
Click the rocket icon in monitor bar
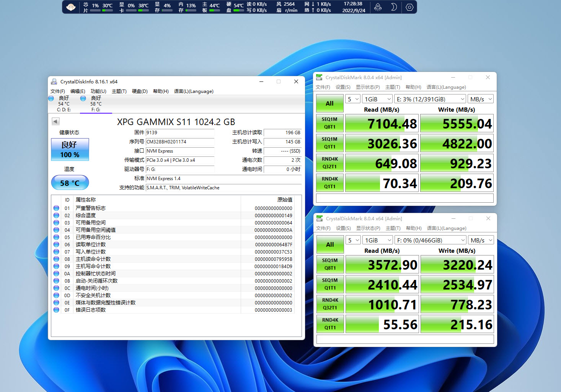pyautogui.click(x=378, y=7)
